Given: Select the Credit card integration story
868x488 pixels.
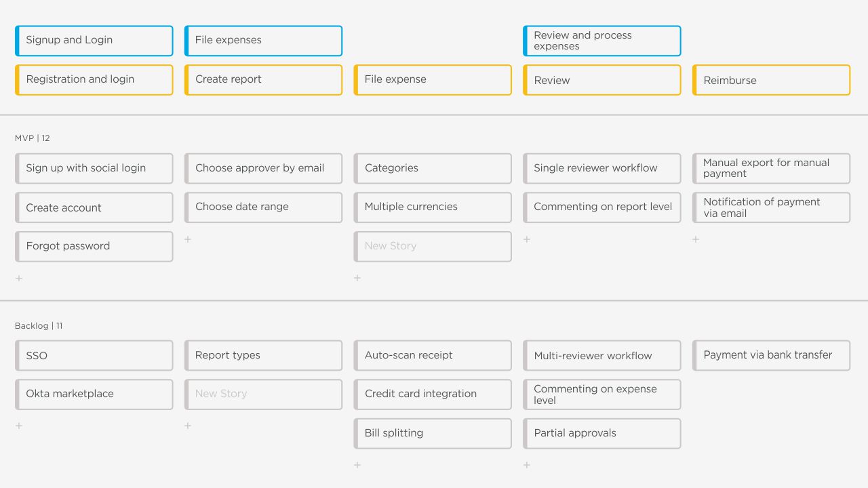Looking at the screenshot, I should click(433, 394).
